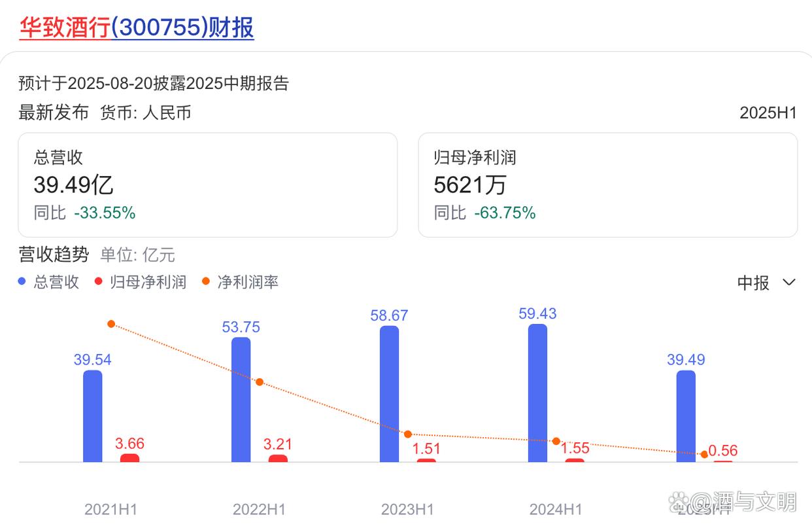Click the 1.55 net profit label

pyautogui.click(x=575, y=448)
